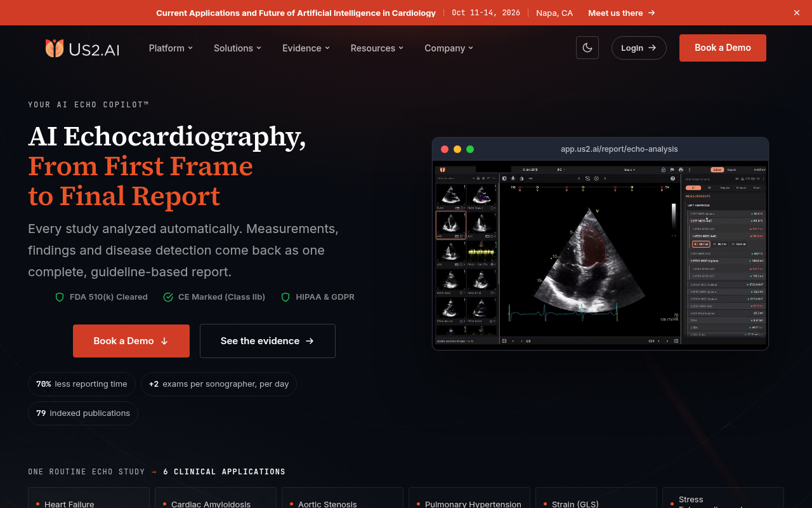Open the Cardiac Amyloidosis application card

216,498
